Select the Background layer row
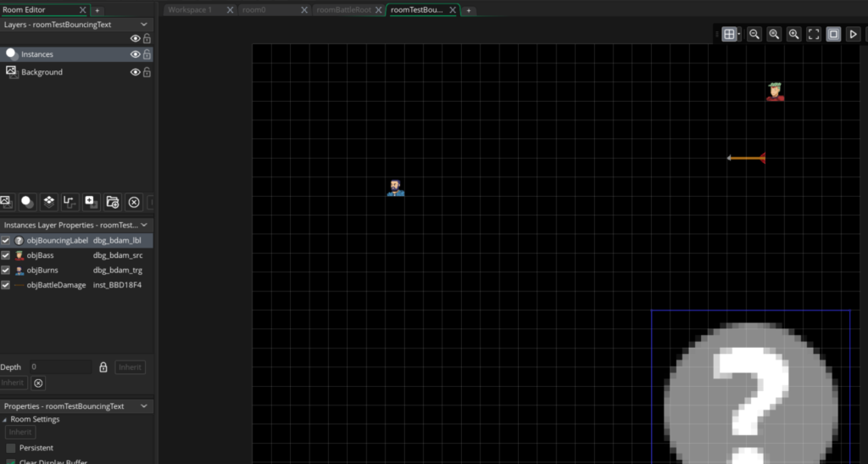The height and width of the screenshot is (464, 868). point(77,72)
